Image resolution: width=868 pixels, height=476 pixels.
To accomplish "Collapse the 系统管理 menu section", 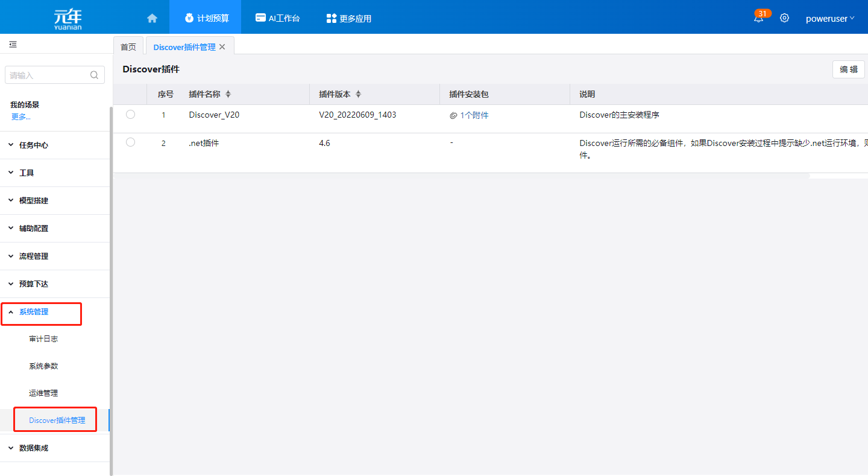I will coord(34,312).
